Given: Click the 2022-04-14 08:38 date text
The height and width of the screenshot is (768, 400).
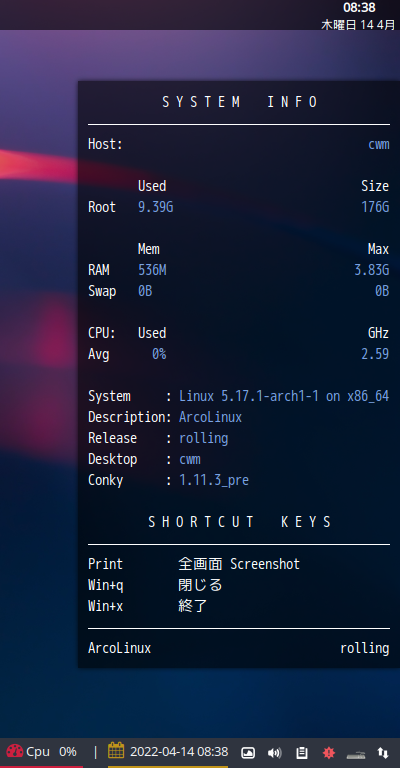Looking at the screenshot, I should point(179,751).
